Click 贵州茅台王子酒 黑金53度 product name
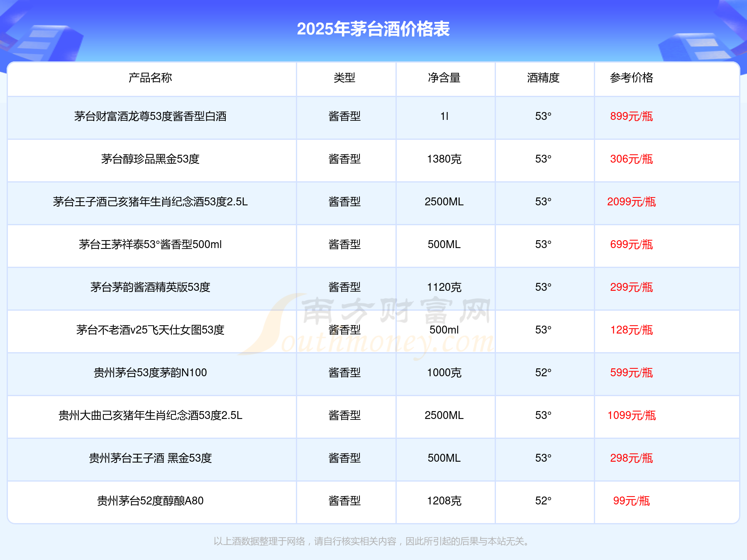 click(x=150, y=458)
